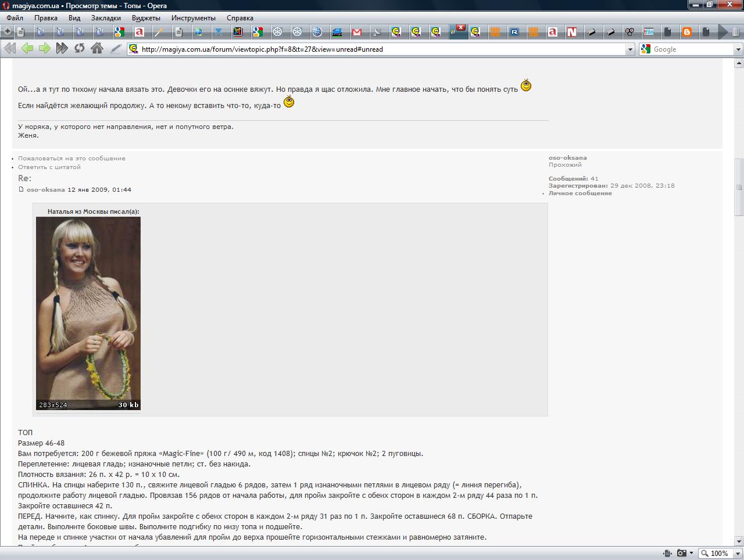This screenshot has height=560, width=744.
Task: Switch to the Gmail envelope tab
Action: point(356,32)
